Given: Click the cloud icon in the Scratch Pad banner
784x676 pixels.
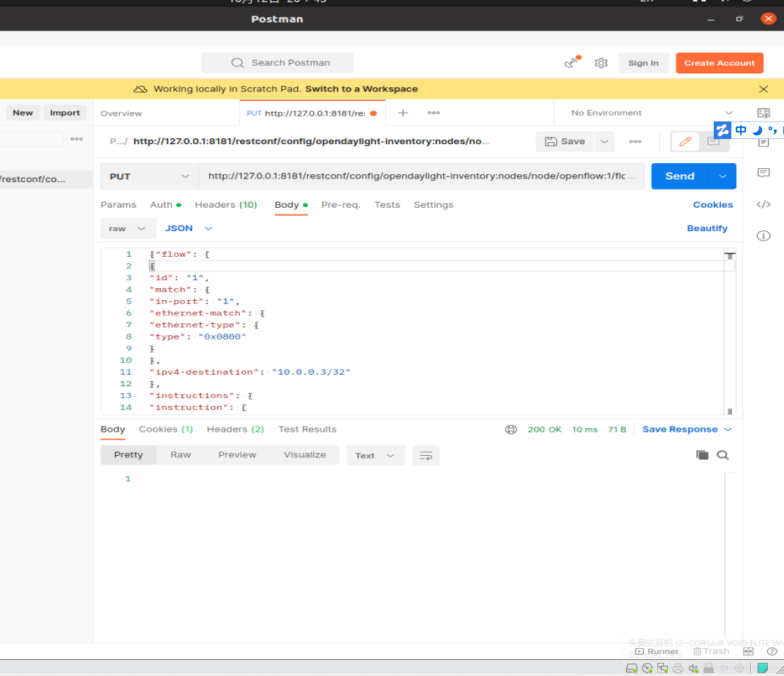Looking at the screenshot, I should tap(140, 89).
